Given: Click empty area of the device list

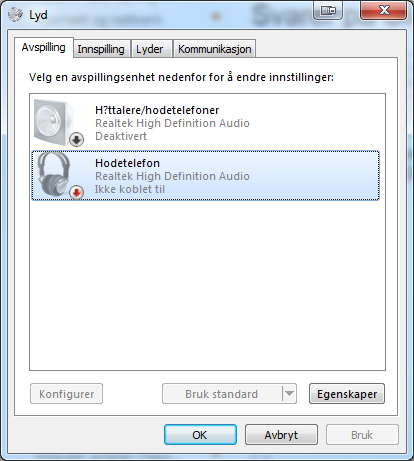Looking at the screenshot, I should [x=207, y=283].
